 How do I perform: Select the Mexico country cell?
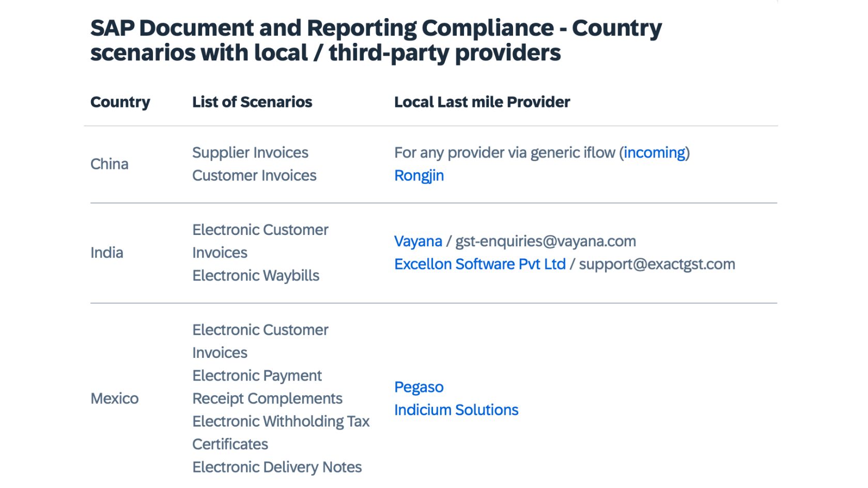(115, 399)
